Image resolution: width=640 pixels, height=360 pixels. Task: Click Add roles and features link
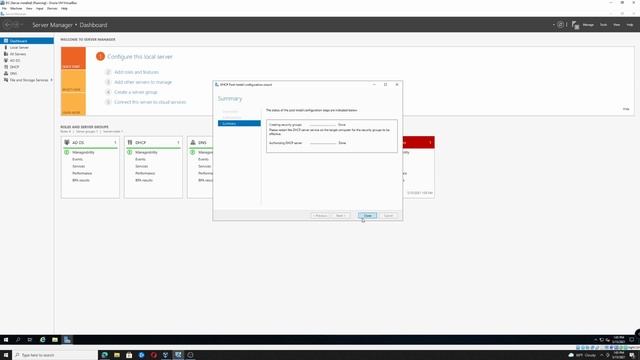tap(136, 72)
